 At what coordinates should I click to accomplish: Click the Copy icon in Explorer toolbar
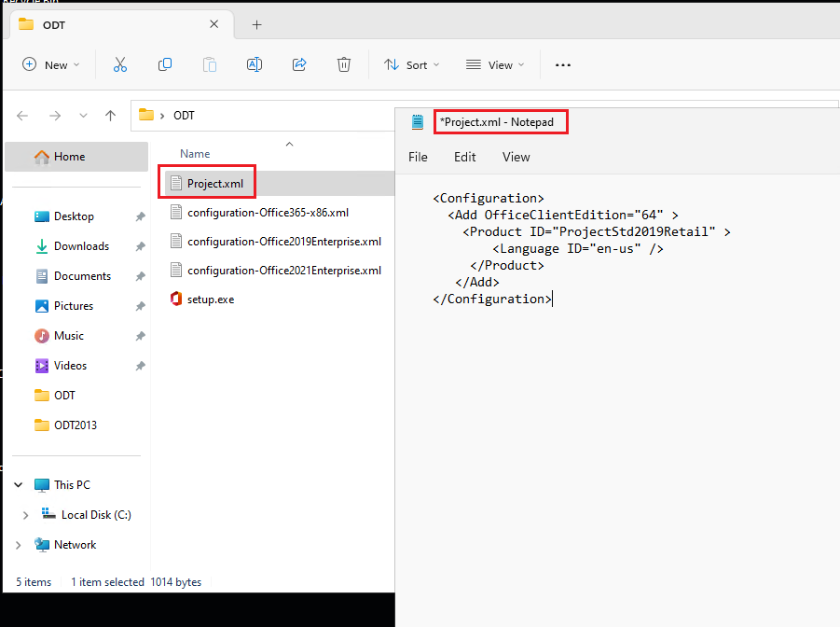165,65
